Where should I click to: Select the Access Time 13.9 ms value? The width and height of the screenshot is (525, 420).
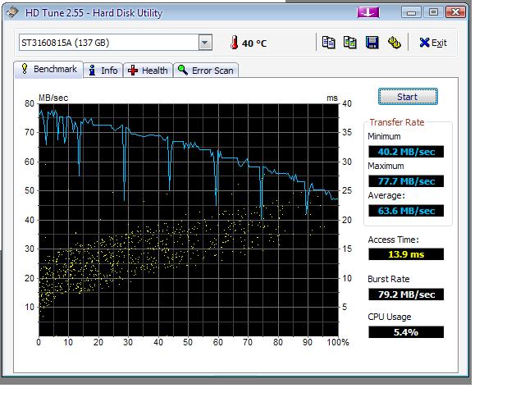tap(406, 254)
